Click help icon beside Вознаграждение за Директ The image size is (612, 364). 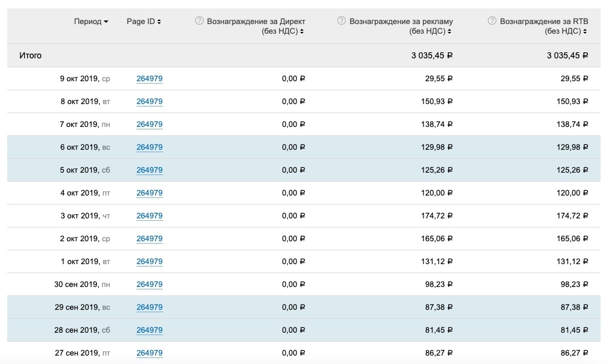tap(199, 21)
